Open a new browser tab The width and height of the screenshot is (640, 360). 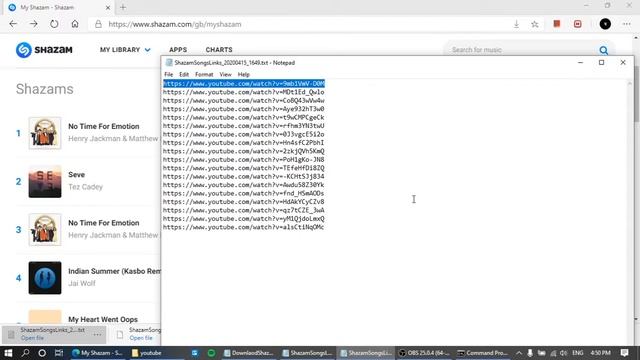(123, 7)
